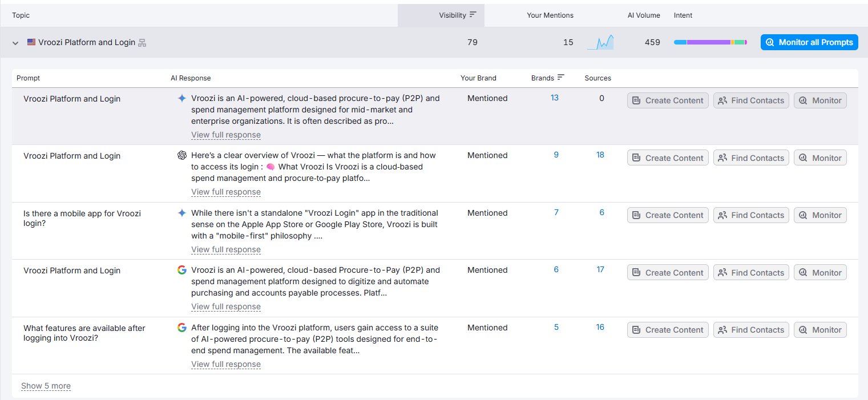Create Content for the 17-sources row
This screenshot has width=868, height=400.
click(668, 272)
